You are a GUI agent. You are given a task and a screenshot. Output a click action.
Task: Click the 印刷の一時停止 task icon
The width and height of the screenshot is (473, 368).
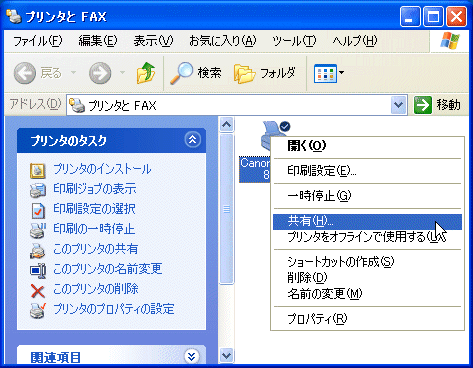[x=38, y=230]
